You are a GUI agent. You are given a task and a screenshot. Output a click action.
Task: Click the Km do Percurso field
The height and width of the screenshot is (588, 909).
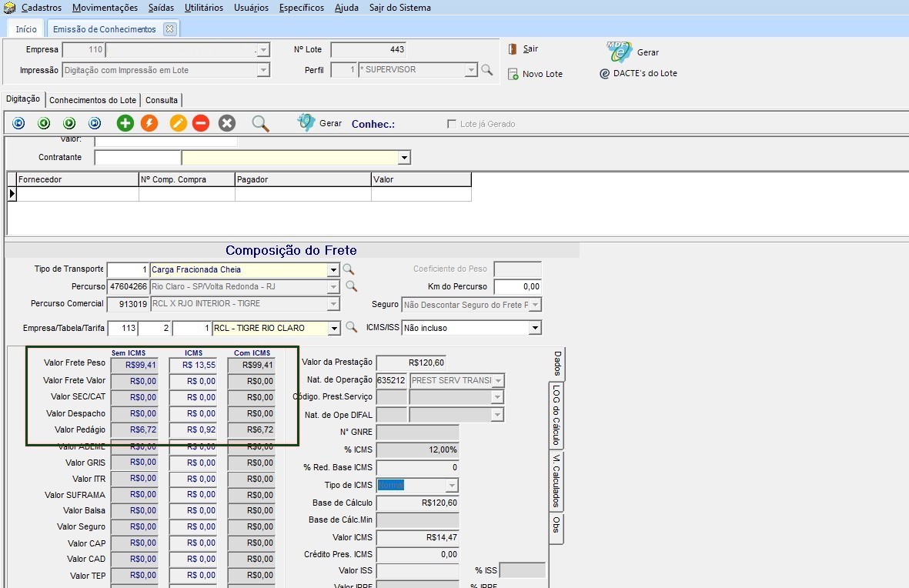click(x=517, y=286)
